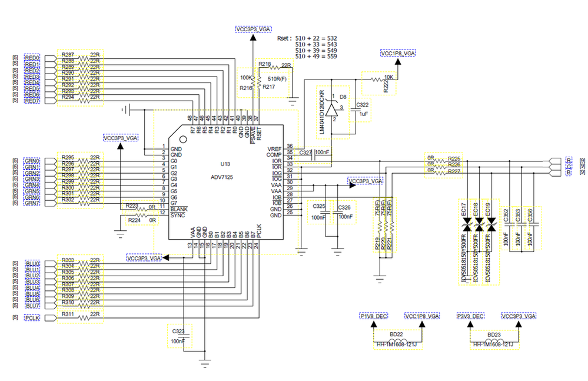Image resolution: width=588 pixels, height=381 pixels.
Task: Select the BLU0 net label
Action: (32, 263)
